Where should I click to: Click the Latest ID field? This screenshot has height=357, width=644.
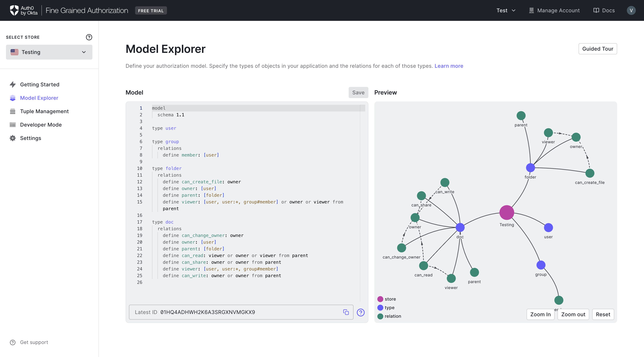click(241, 312)
